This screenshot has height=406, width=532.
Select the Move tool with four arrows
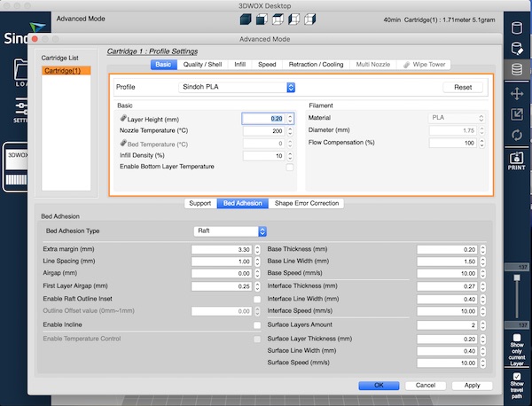click(517, 93)
